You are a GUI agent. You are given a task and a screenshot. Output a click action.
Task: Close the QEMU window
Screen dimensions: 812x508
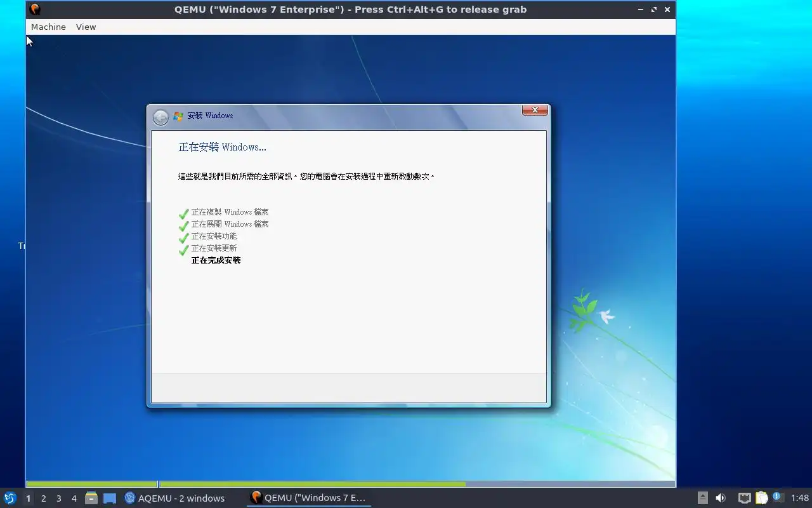pyautogui.click(x=667, y=10)
